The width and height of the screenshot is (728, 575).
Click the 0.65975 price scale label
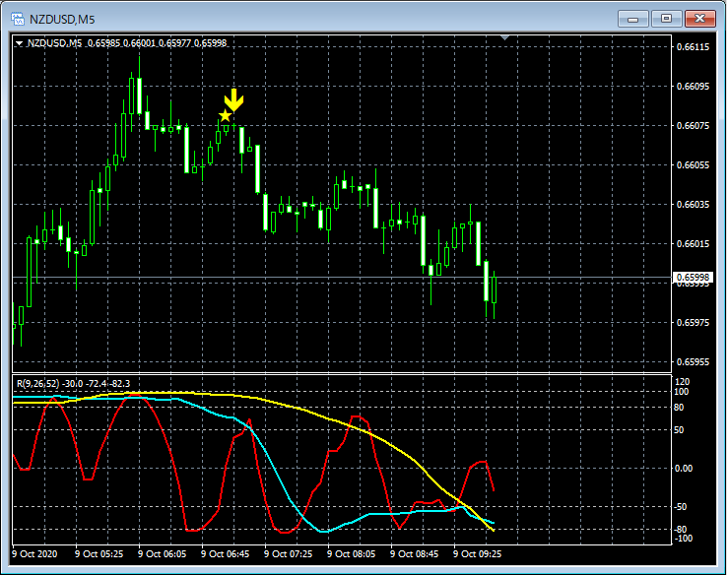pyautogui.click(x=693, y=323)
